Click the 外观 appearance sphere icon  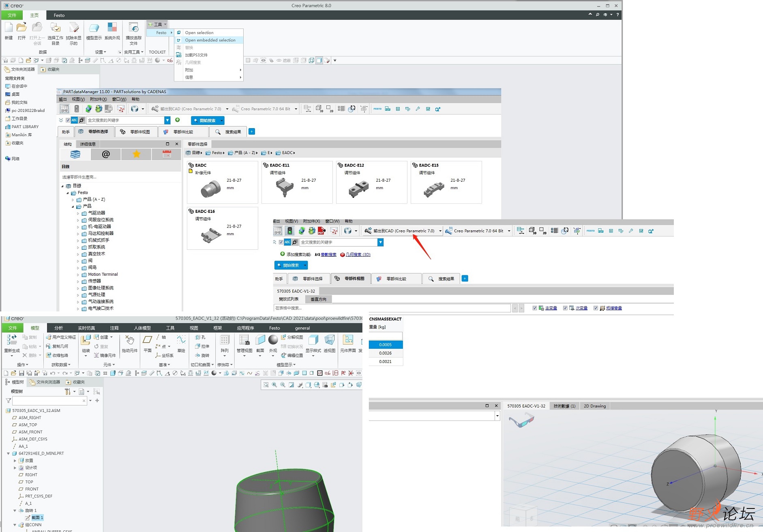[273, 340]
